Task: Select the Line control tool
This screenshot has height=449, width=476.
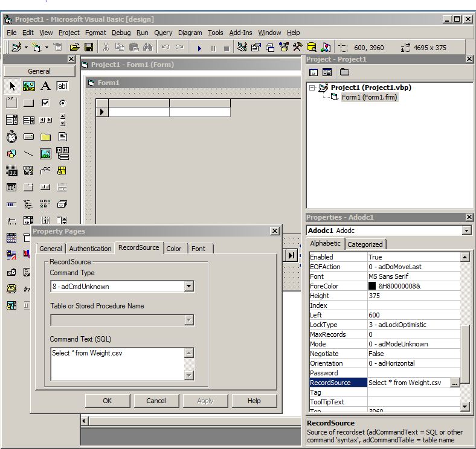Action: pos(29,154)
